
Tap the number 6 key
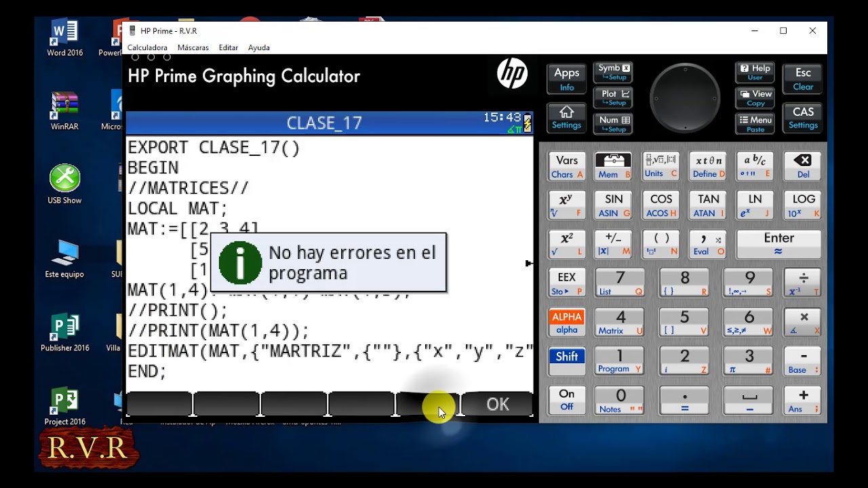pyautogui.click(x=749, y=323)
